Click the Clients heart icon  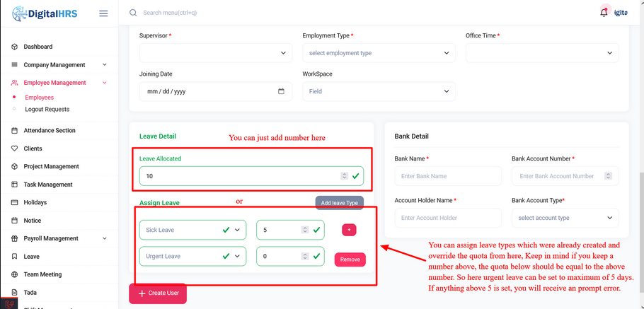[x=14, y=148]
